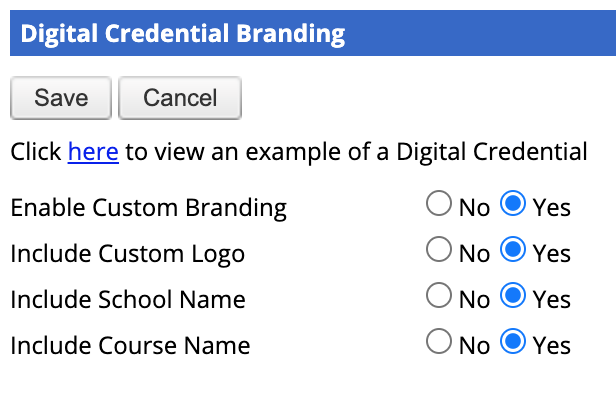
Task: Open the 'here' example credential link
Action: [x=93, y=152]
